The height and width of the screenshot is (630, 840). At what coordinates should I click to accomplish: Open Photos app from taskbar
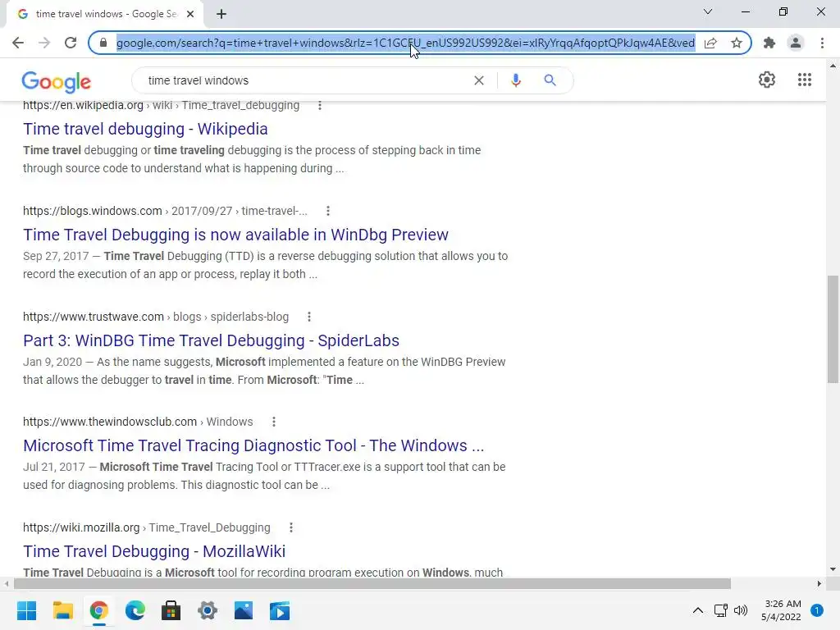pos(243,610)
